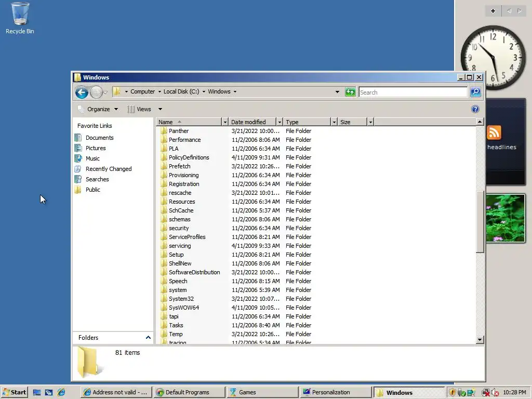Click Local Disk (C:) in breadcrumb
Image resolution: width=532 pixels, height=399 pixels.
coord(181,91)
